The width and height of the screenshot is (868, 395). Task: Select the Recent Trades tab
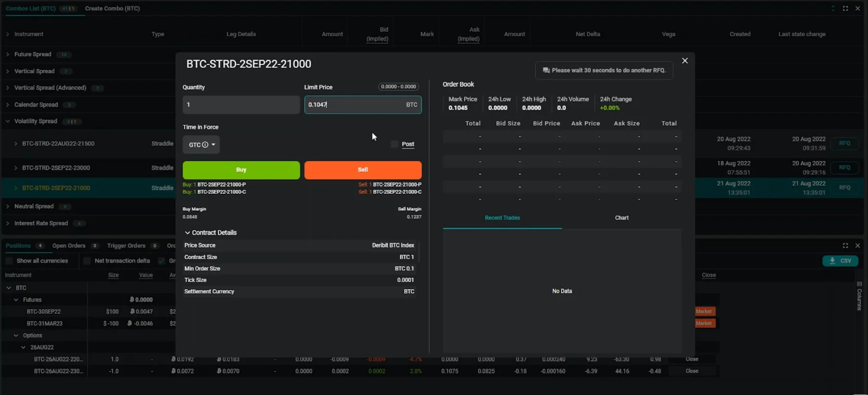point(502,218)
